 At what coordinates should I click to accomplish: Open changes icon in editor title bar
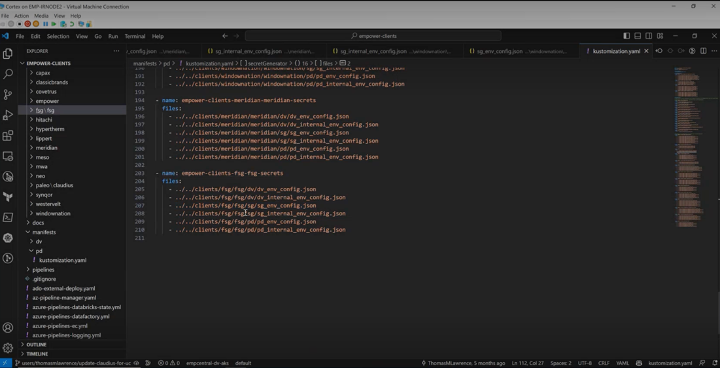point(659,51)
